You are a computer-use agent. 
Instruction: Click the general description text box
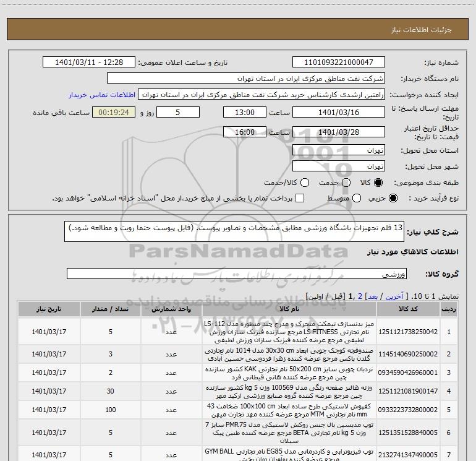click(234, 231)
